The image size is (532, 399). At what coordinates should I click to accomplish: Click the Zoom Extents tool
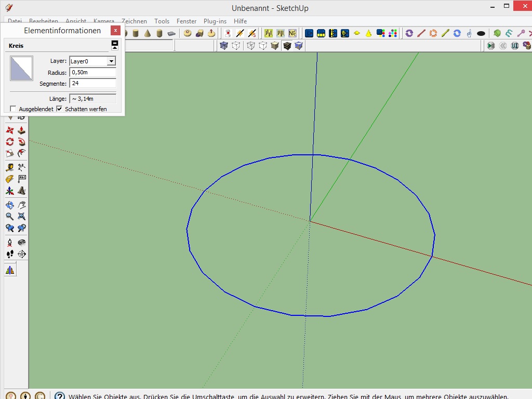point(21,216)
